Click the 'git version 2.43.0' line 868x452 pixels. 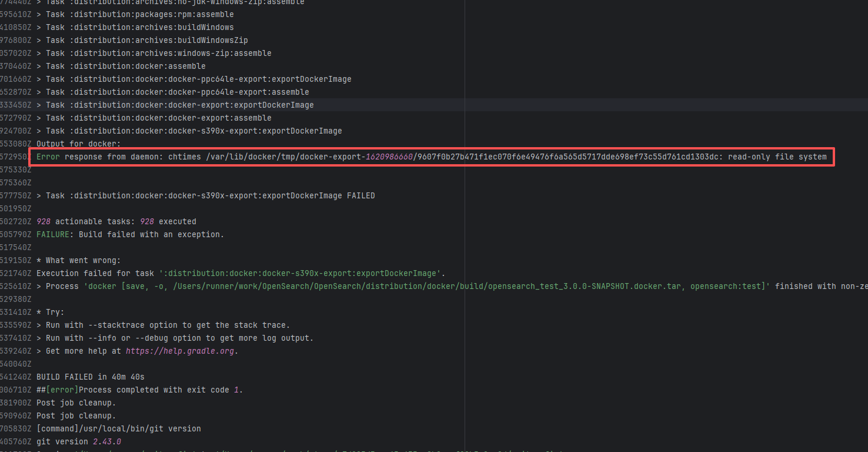79,441
